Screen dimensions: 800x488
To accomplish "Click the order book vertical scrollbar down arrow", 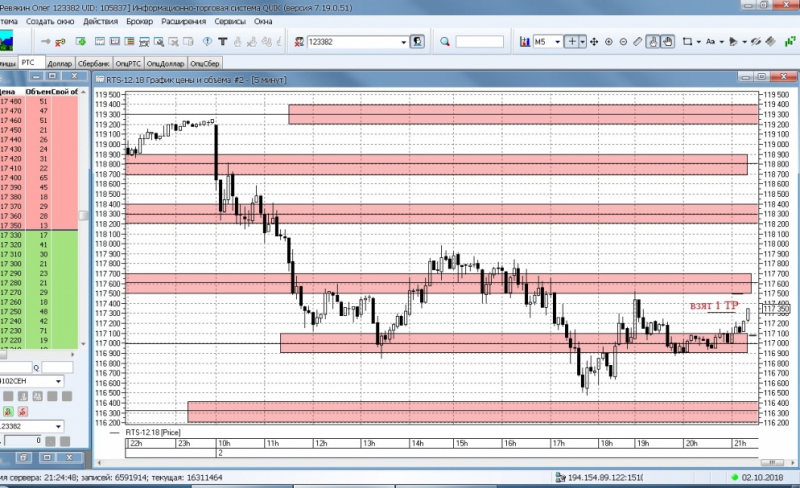I will [83, 344].
